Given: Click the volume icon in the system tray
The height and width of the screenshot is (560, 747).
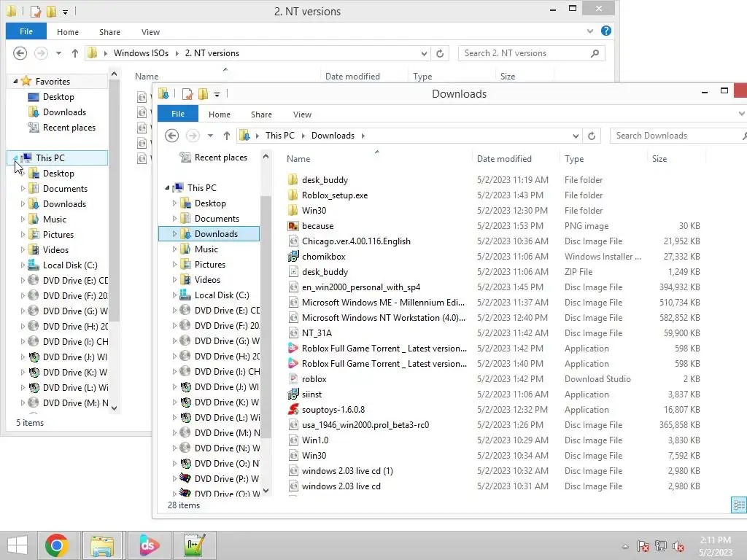Looking at the screenshot, I should click(x=678, y=546).
